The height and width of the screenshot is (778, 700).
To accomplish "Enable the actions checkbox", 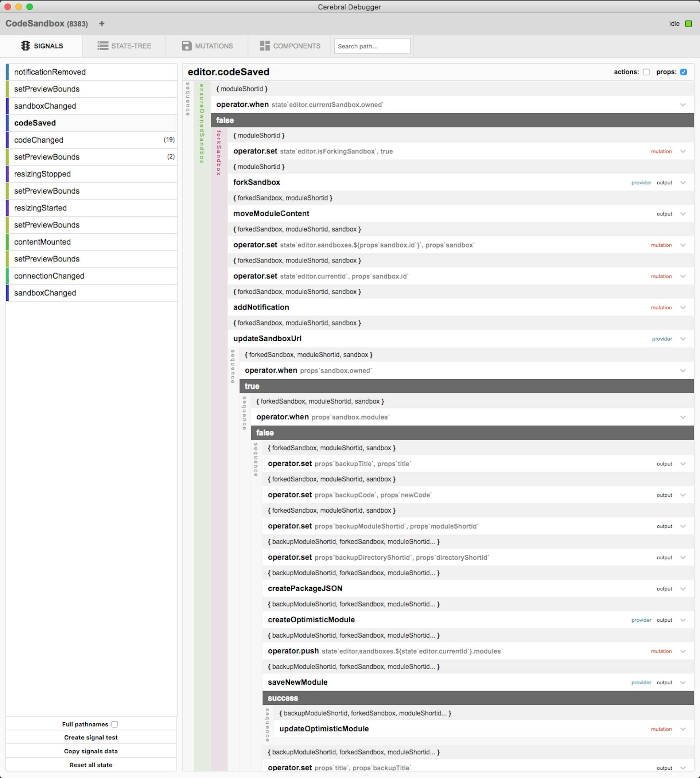I will [647, 72].
